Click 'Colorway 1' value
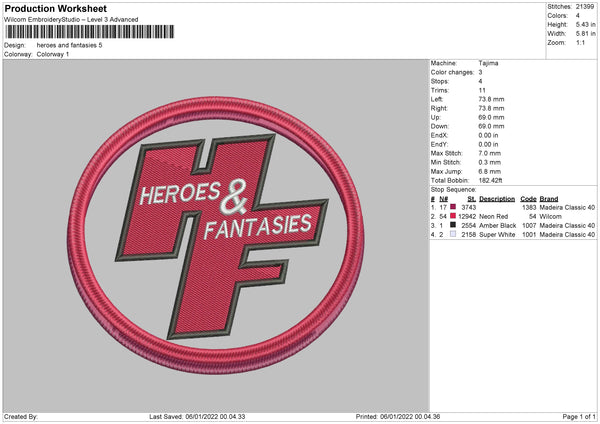600x424 pixels. click(53, 54)
